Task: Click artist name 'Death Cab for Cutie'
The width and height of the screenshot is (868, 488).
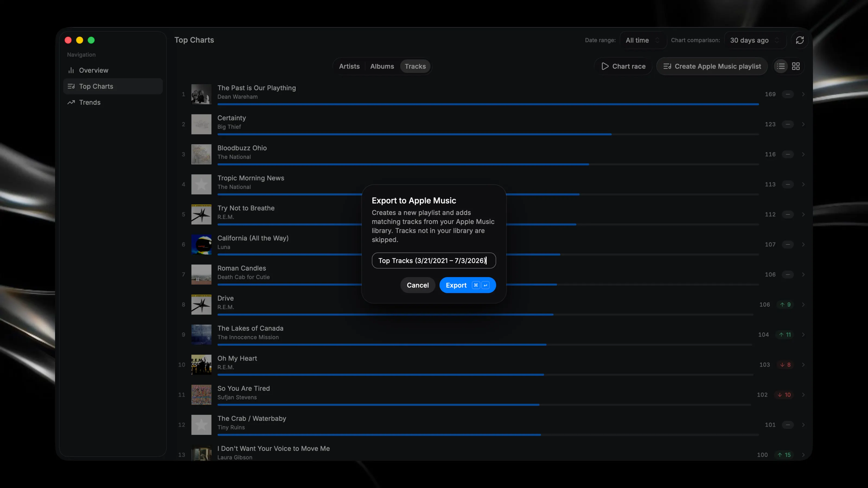Action: click(x=243, y=277)
